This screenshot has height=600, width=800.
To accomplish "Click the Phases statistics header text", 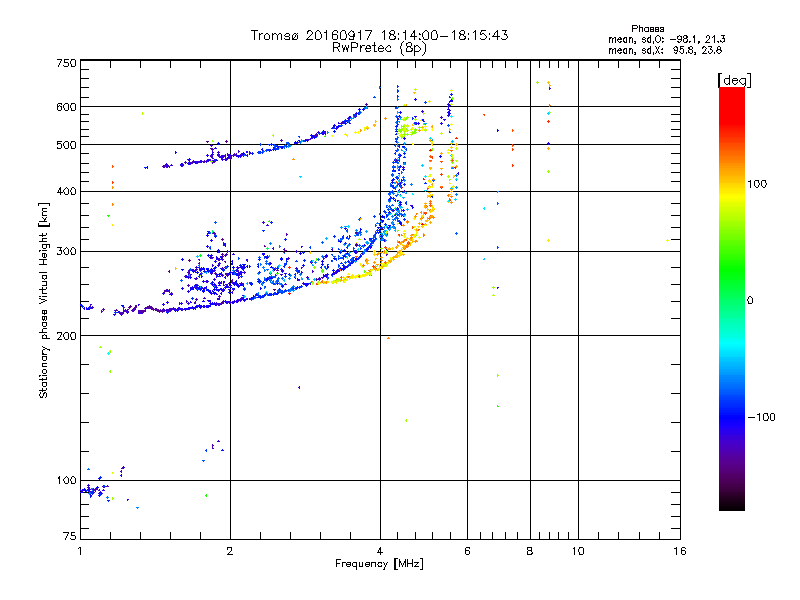I will (x=647, y=29).
